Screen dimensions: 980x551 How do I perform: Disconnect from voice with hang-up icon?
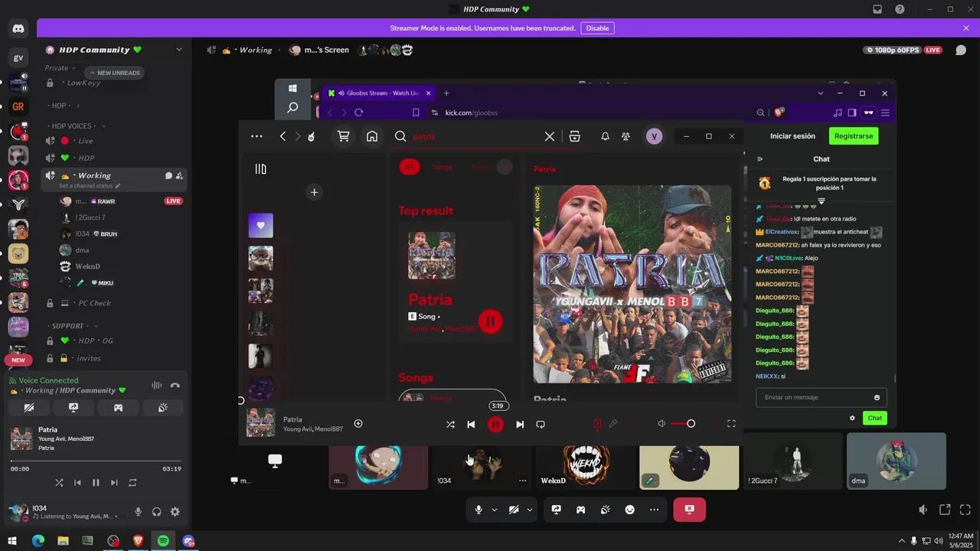(175, 385)
